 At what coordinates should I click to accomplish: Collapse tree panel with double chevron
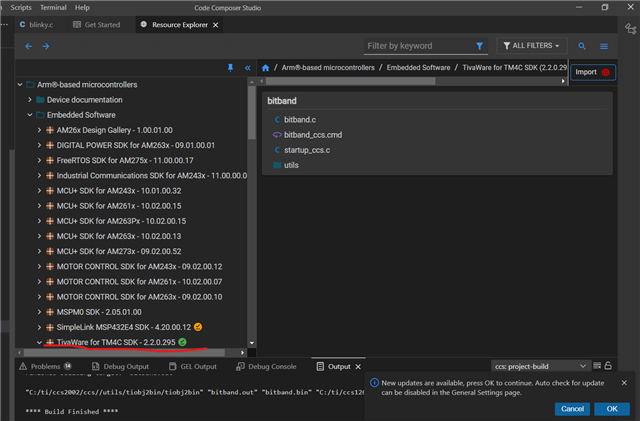pos(247,68)
